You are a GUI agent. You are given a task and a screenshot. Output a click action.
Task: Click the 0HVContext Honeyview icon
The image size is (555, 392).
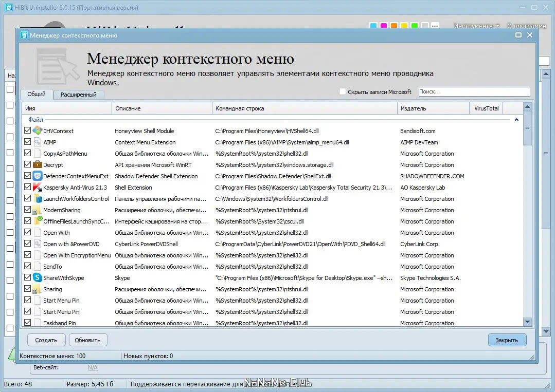(38, 130)
